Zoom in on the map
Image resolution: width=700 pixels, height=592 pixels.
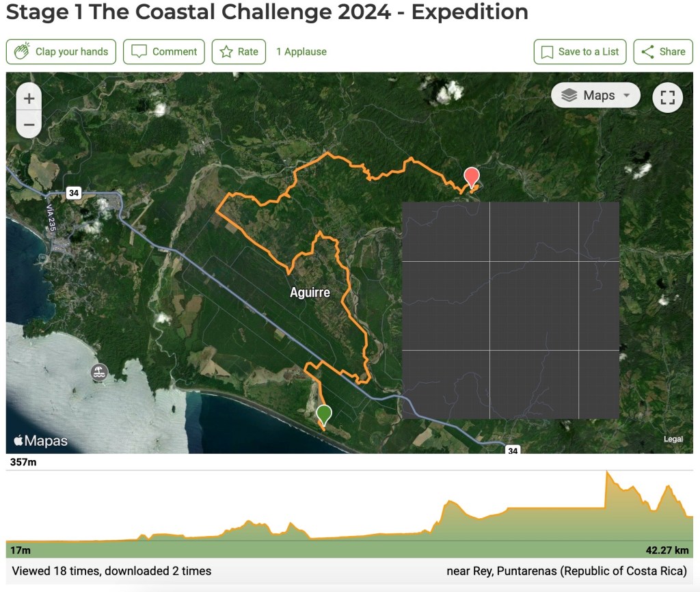pyautogui.click(x=29, y=98)
